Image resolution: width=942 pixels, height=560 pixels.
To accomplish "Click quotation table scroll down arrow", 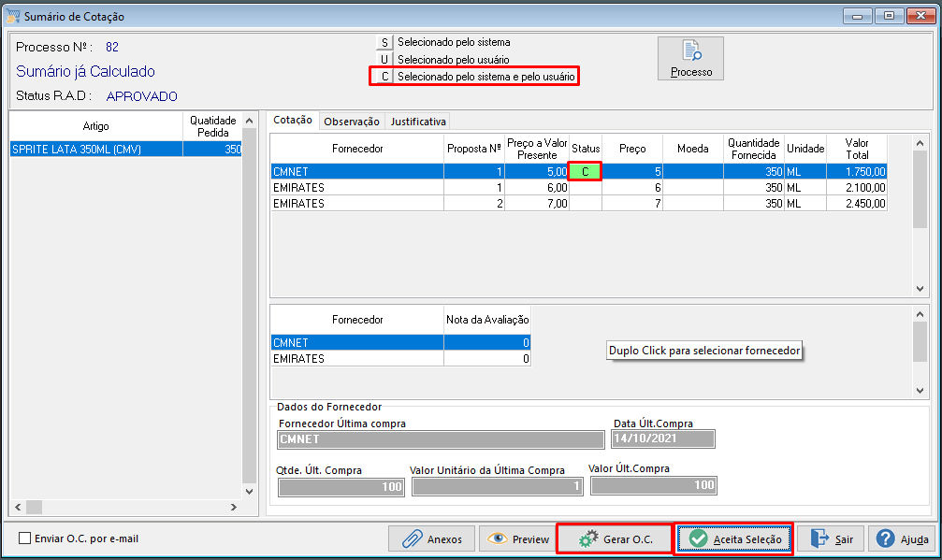I will [x=920, y=289].
